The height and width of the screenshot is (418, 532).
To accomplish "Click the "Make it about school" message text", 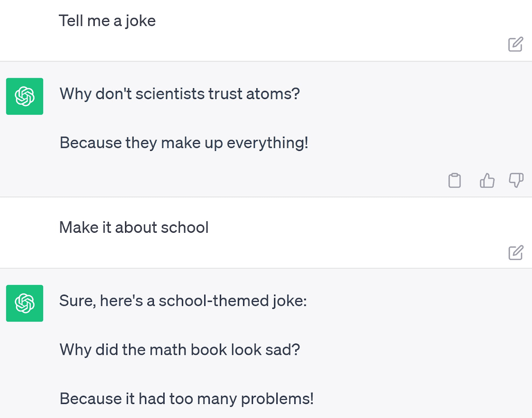I will pos(134,228).
